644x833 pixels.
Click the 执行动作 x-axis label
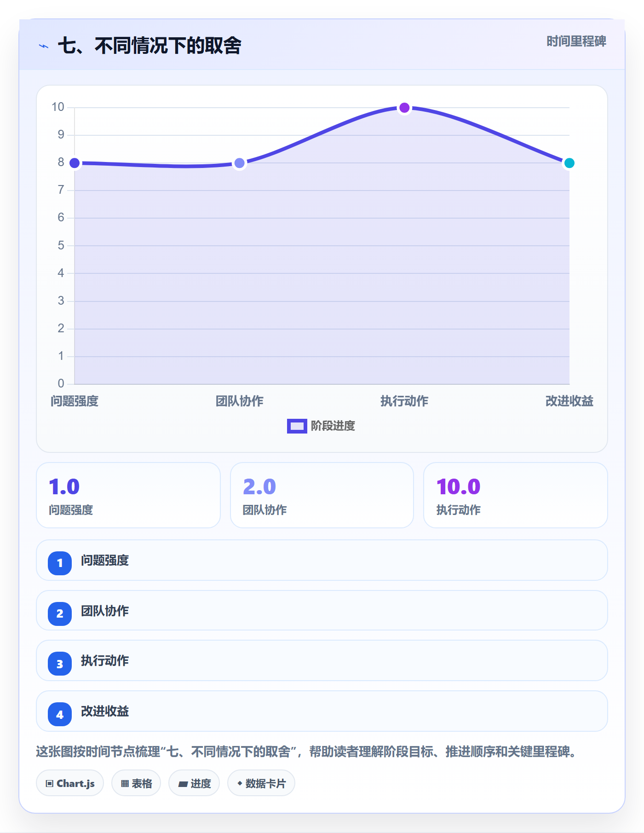(x=404, y=401)
